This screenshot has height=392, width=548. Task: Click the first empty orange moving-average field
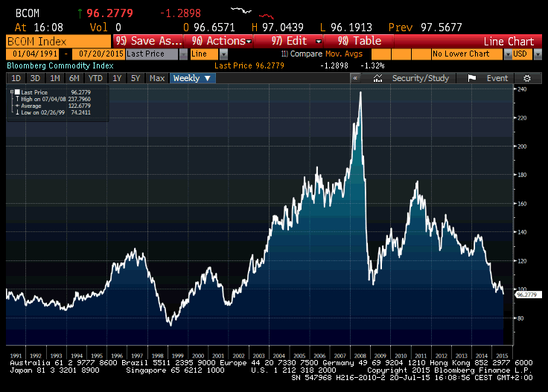click(x=381, y=54)
